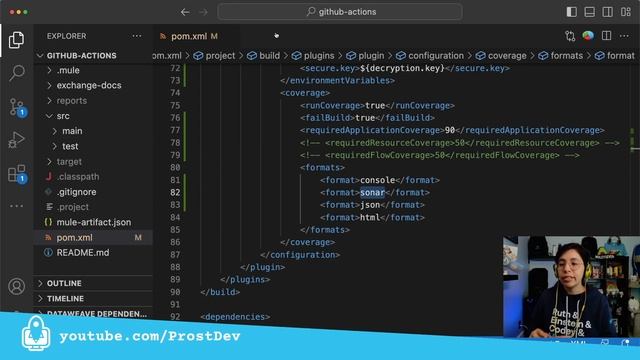Open Run and Debug view
This screenshot has height=360, width=640.
coord(16,140)
